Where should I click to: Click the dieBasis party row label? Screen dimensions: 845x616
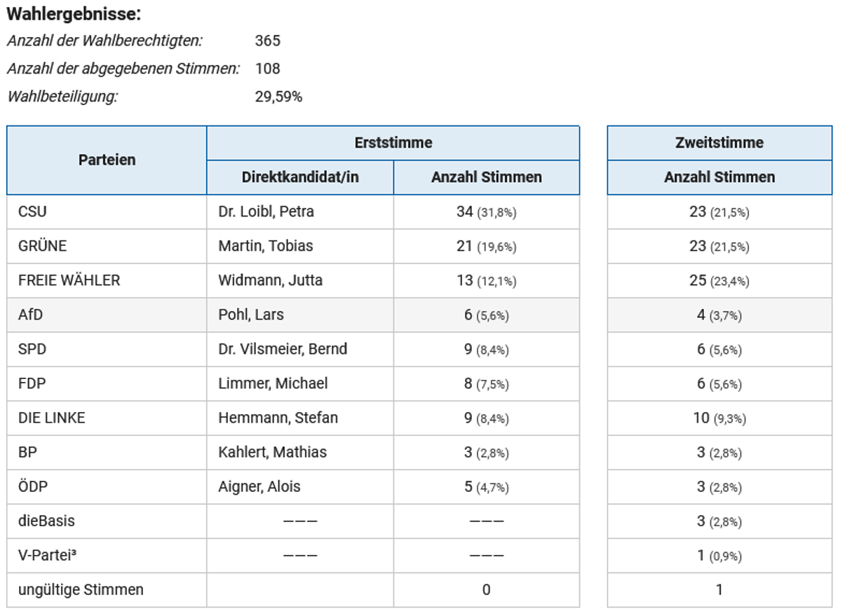(46, 521)
